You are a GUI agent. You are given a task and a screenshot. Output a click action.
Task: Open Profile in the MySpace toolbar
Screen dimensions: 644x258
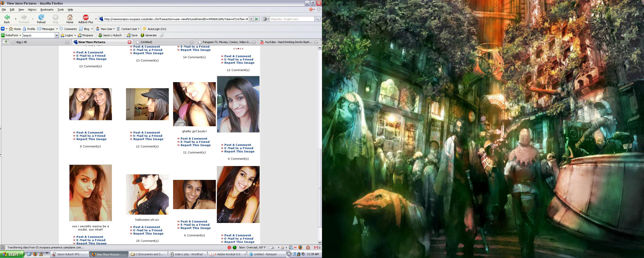(29, 29)
